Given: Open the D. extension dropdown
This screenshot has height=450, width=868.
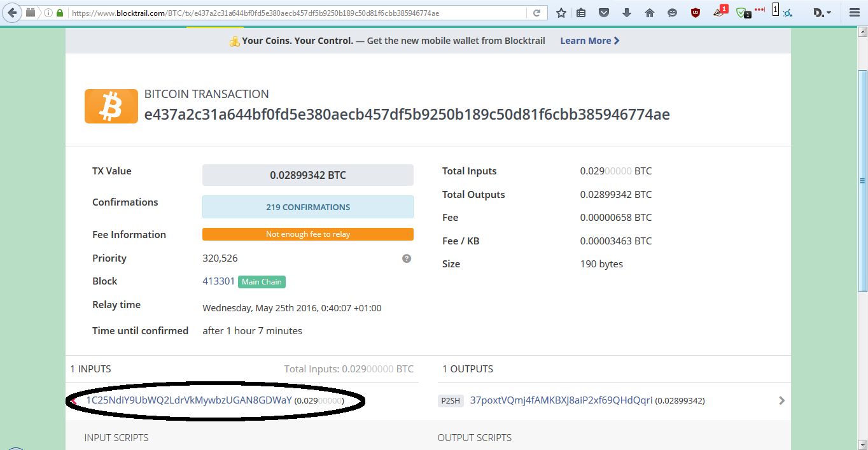Looking at the screenshot, I should pyautogui.click(x=823, y=13).
